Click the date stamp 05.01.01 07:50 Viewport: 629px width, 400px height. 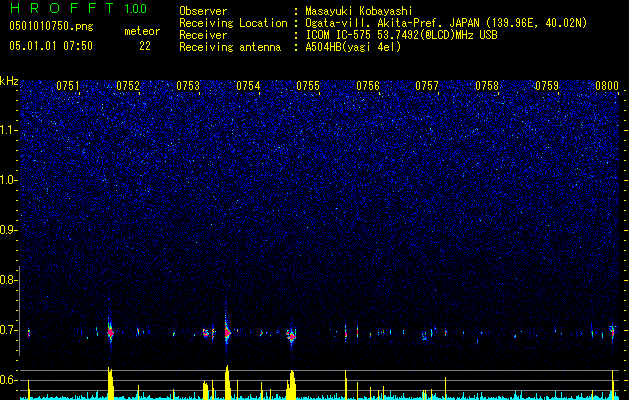51,46
